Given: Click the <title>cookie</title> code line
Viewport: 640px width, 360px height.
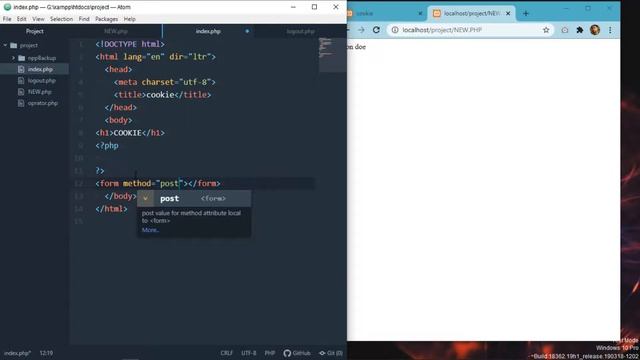Looking at the screenshot, I should pos(162,95).
